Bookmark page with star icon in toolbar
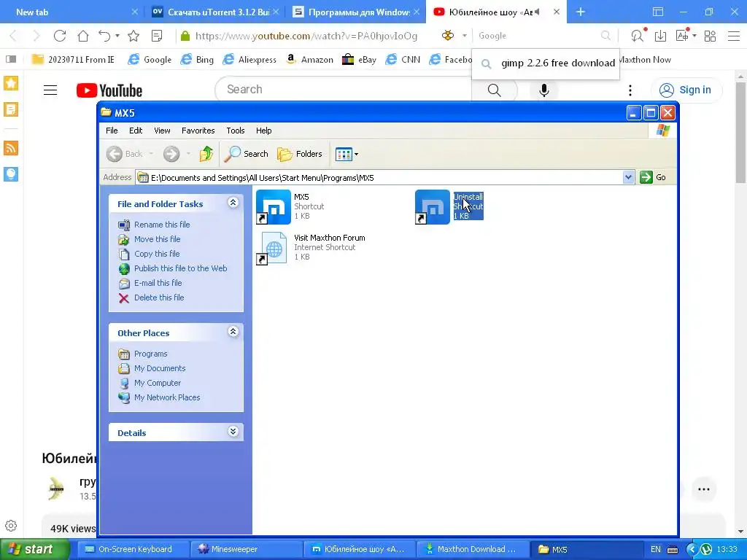The width and height of the screenshot is (747, 560). coord(133,36)
